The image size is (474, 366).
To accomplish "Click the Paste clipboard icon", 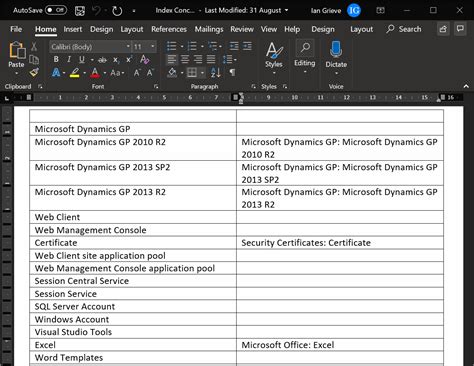I will [x=17, y=51].
